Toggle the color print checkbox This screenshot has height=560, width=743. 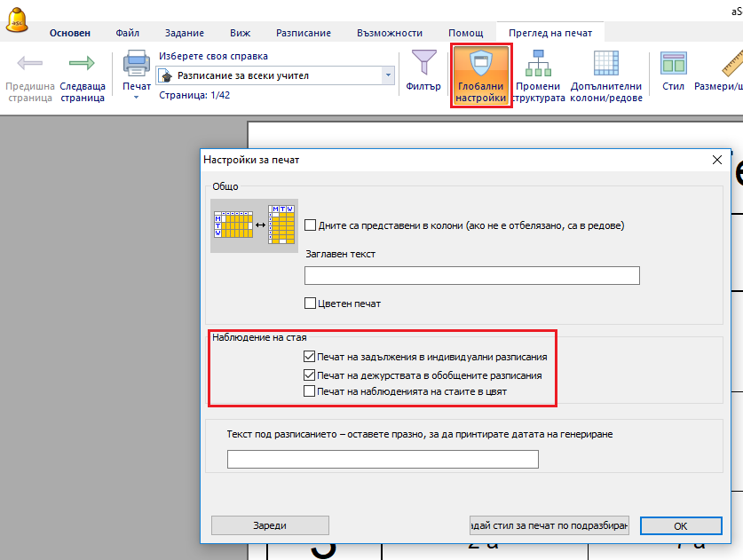(311, 303)
